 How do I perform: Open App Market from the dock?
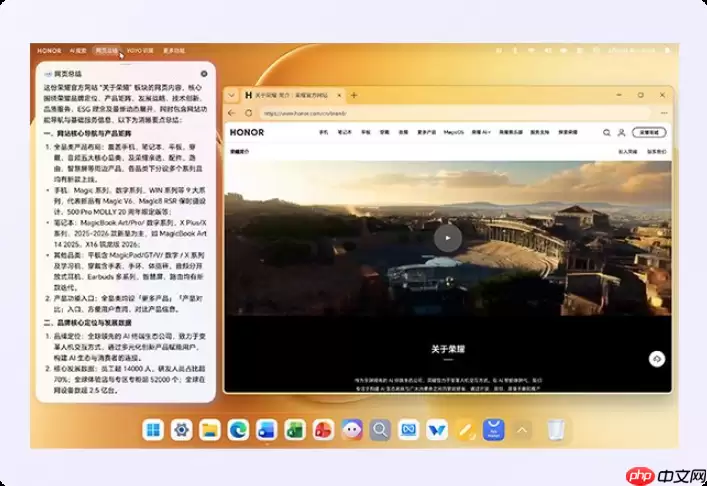[494, 430]
